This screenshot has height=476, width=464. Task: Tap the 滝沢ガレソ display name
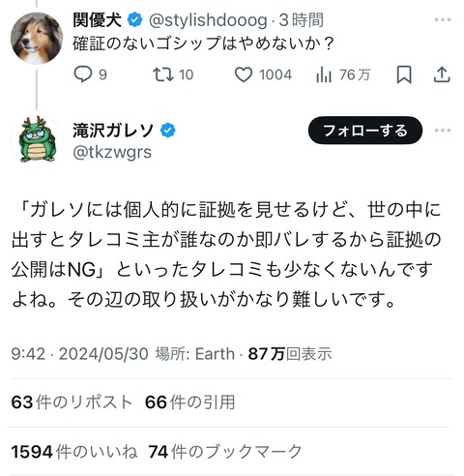113,131
